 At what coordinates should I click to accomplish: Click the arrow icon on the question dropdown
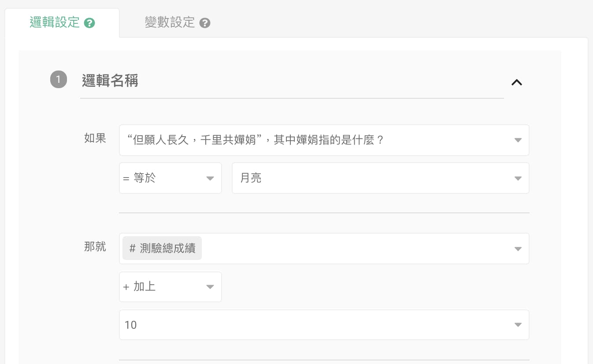point(518,140)
